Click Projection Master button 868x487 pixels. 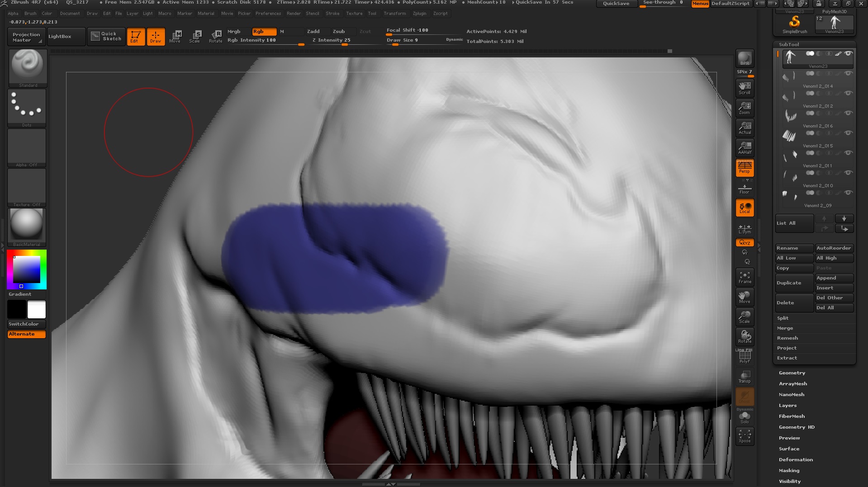[26, 37]
